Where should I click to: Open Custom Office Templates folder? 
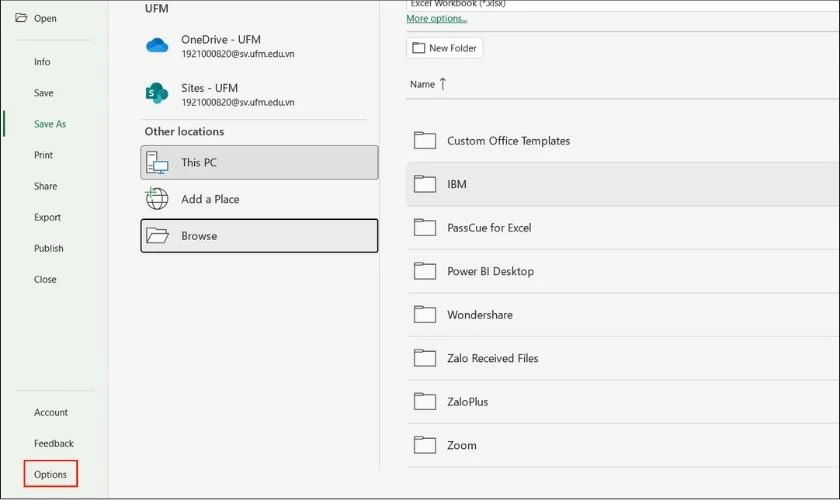click(622, 140)
